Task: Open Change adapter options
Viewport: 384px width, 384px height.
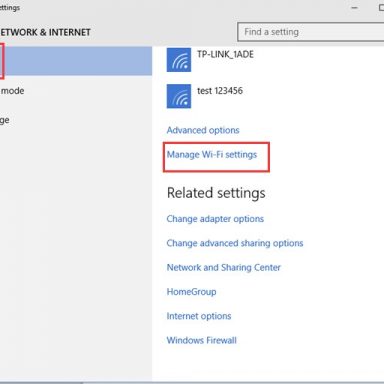Action: [x=215, y=219]
